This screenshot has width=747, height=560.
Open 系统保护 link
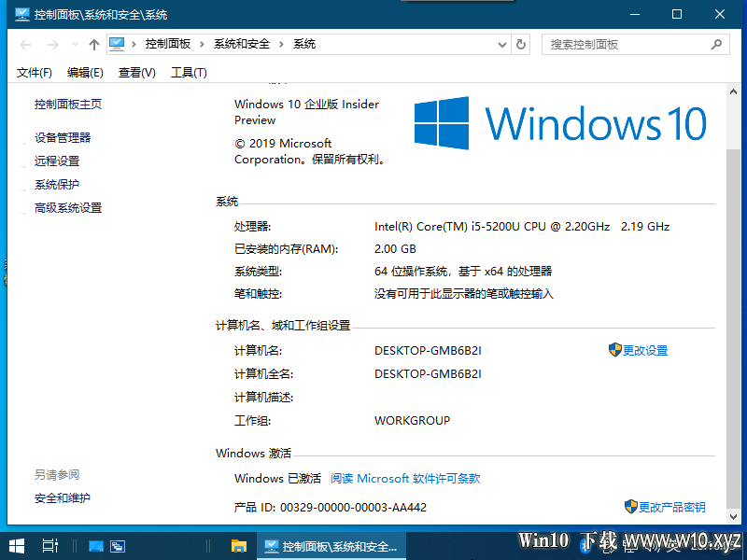[57, 185]
